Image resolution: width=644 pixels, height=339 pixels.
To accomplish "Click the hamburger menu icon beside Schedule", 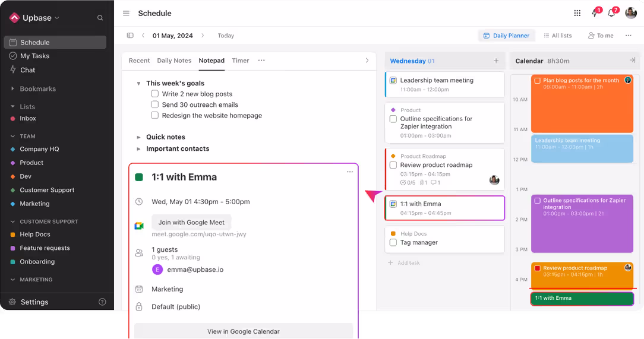I will [126, 13].
